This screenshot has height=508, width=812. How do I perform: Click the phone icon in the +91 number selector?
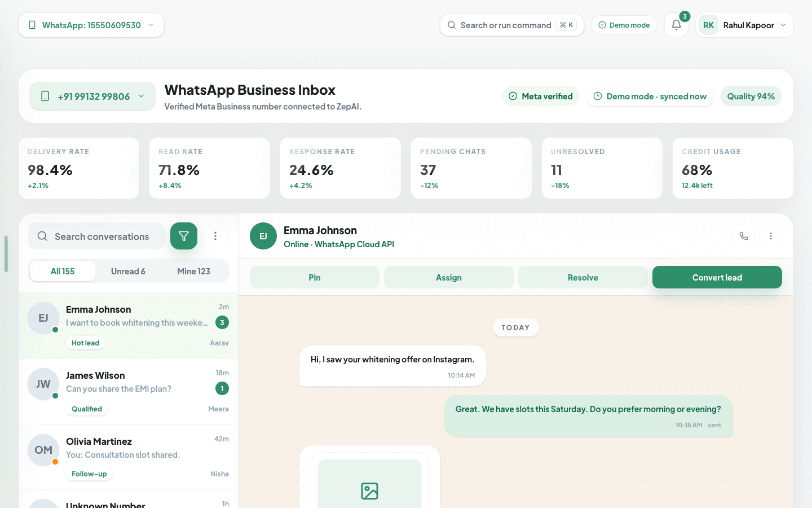point(45,97)
